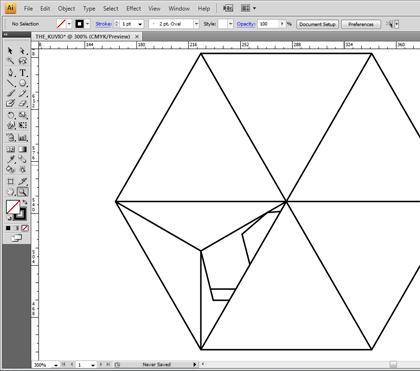Set paint mode to Gradient
This screenshot has width=420, height=371.
(16, 228)
